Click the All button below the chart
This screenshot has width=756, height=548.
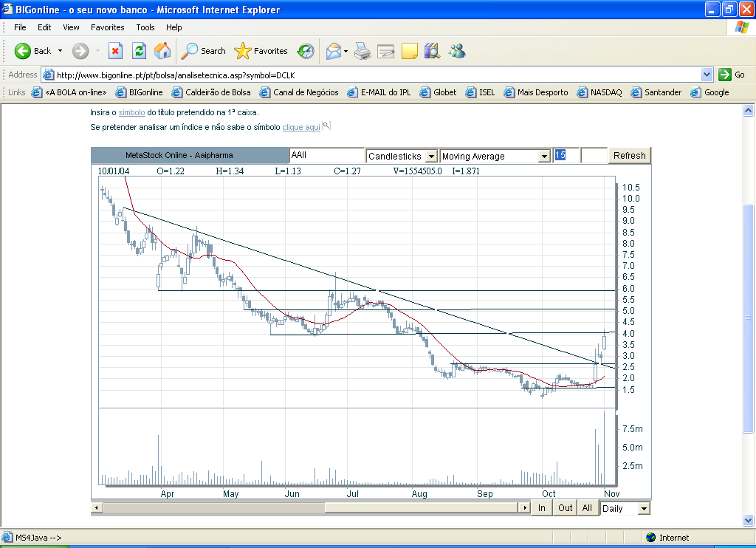(587, 508)
